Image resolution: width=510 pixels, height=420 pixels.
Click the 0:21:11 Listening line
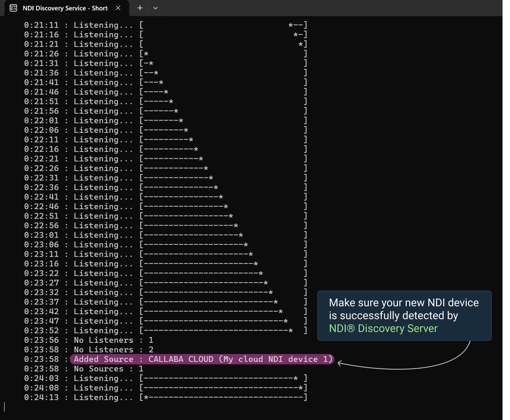point(166,25)
